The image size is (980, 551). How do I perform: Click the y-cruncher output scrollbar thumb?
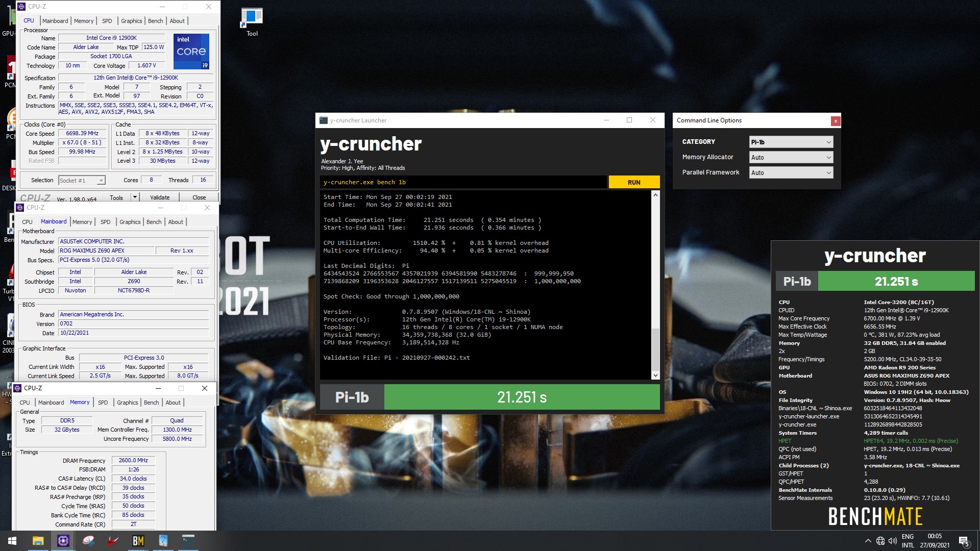coord(655,349)
